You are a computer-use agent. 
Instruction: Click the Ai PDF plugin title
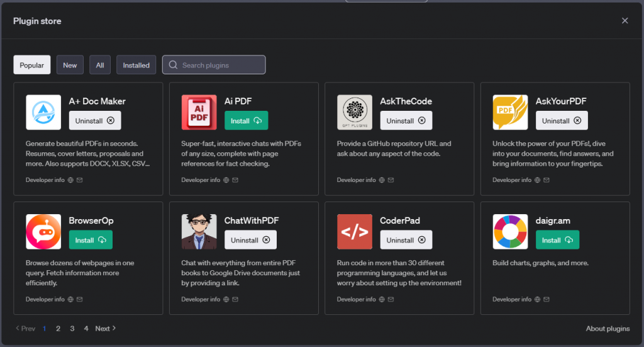[238, 101]
